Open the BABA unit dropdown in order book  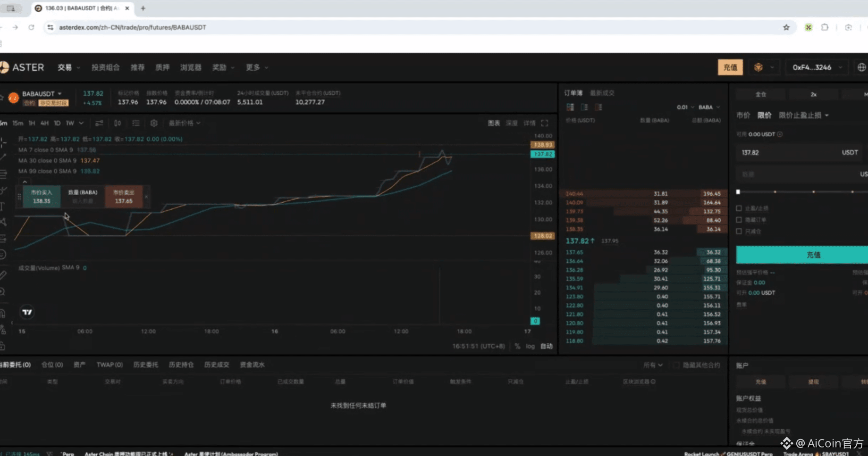coord(709,107)
